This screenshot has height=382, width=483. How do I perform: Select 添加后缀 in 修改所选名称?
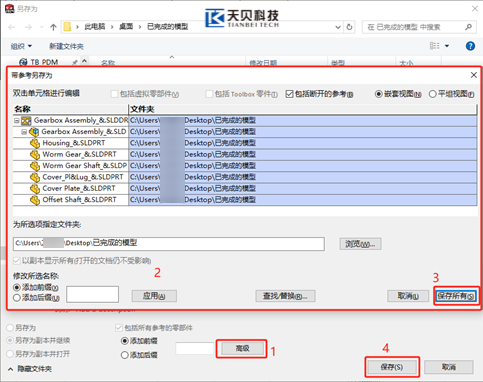click(x=17, y=298)
